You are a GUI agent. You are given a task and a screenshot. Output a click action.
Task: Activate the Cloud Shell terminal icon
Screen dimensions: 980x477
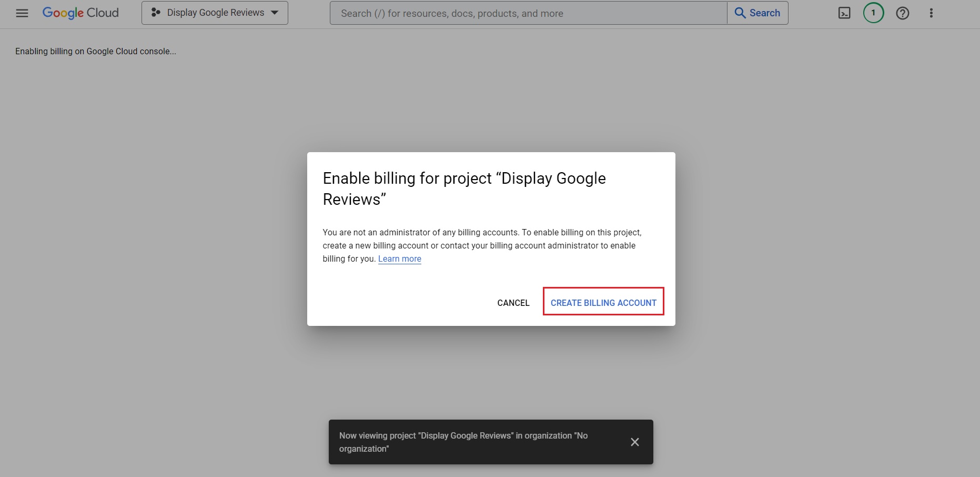pyautogui.click(x=844, y=13)
